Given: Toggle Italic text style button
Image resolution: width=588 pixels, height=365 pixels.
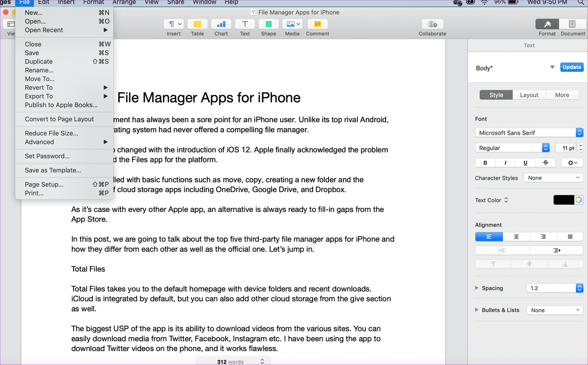Looking at the screenshot, I should (505, 163).
